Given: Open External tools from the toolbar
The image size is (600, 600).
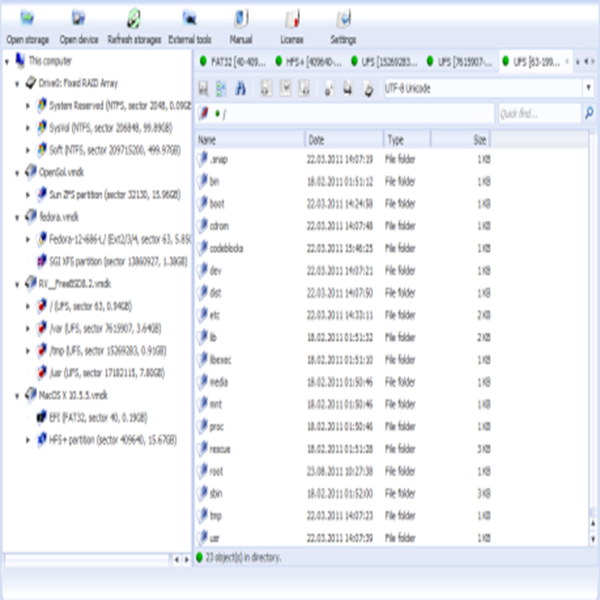Looking at the screenshot, I should (x=189, y=18).
